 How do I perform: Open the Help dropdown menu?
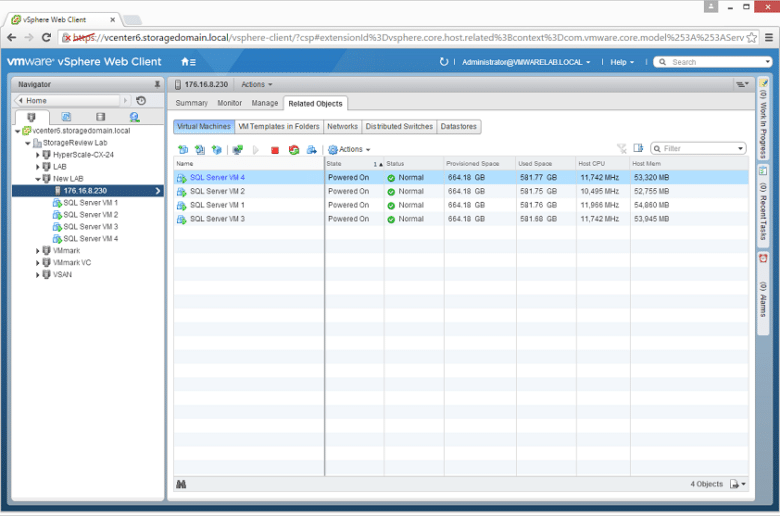622,62
